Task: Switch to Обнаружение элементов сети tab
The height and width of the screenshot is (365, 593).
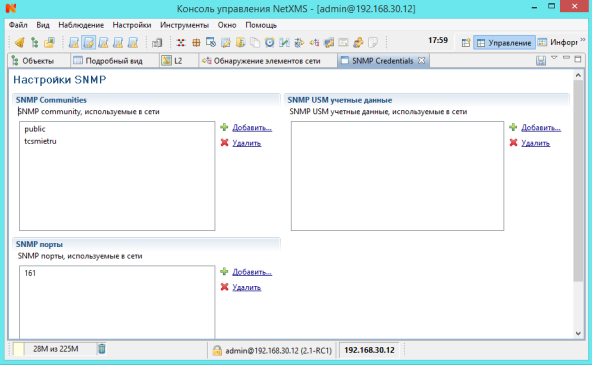Action: click(x=267, y=61)
